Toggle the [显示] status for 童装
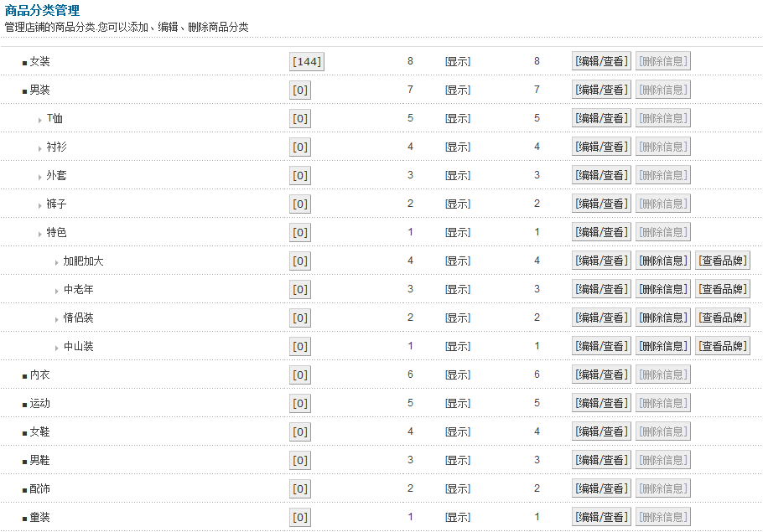The height and width of the screenshot is (532, 763). click(x=457, y=517)
